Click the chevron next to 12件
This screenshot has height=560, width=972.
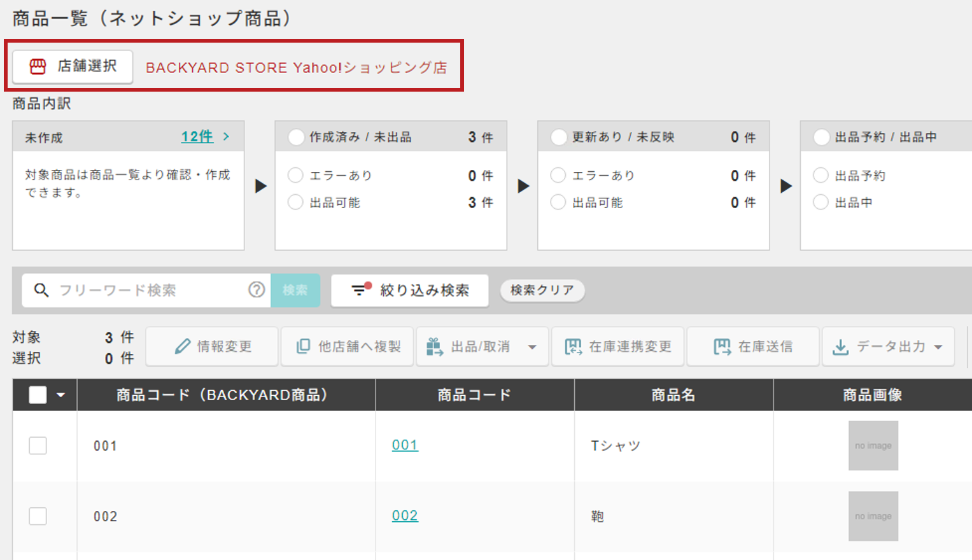(x=226, y=136)
